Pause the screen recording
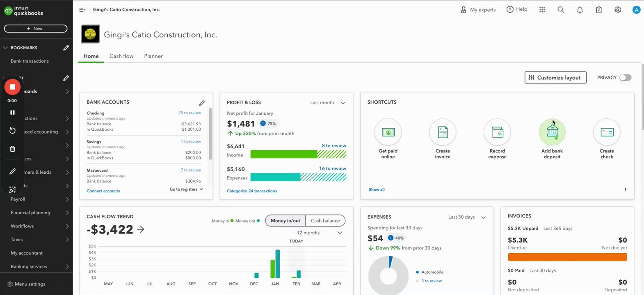The height and width of the screenshot is (295, 644). tap(12, 112)
